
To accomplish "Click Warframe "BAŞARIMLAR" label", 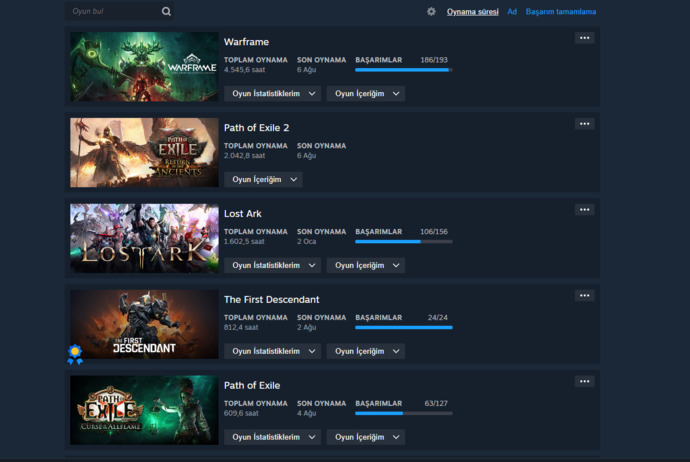I will [x=378, y=60].
